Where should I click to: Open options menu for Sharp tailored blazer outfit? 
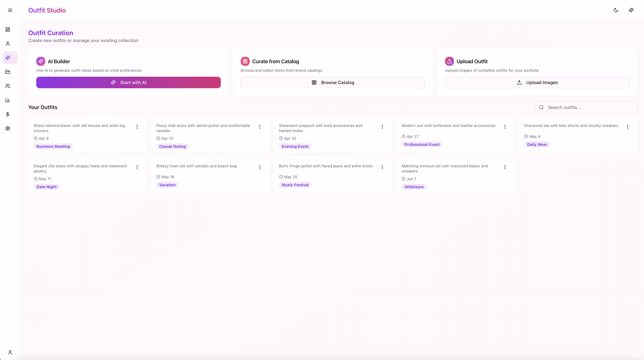pos(137,127)
